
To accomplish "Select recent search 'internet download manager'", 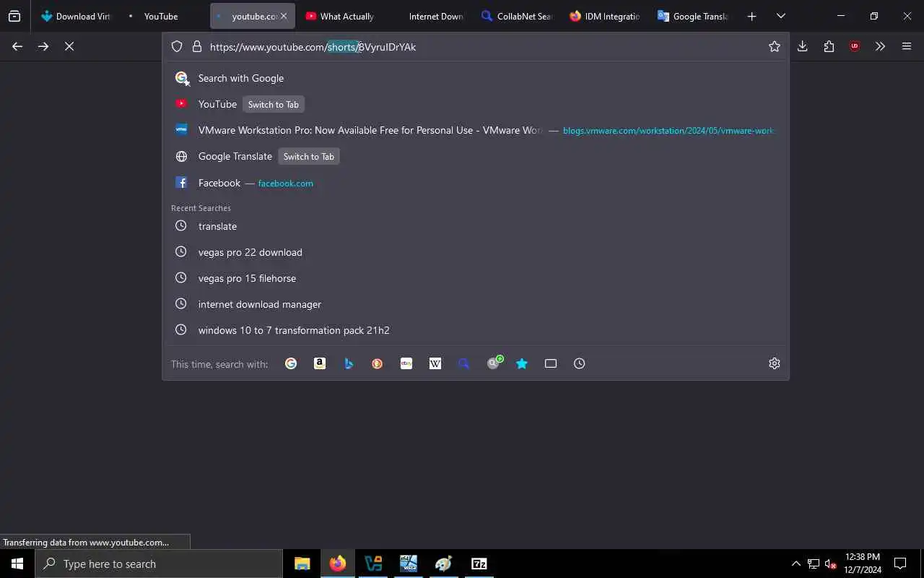I will (x=476, y=304).
